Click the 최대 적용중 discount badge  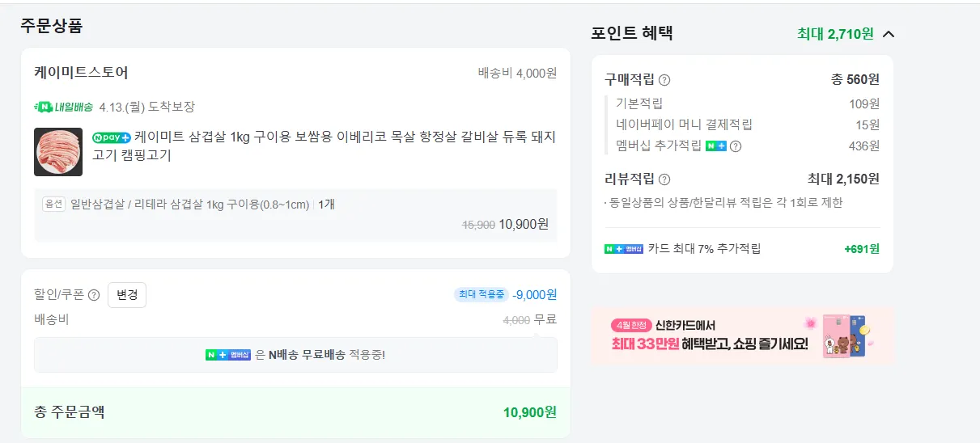tap(480, 295)
